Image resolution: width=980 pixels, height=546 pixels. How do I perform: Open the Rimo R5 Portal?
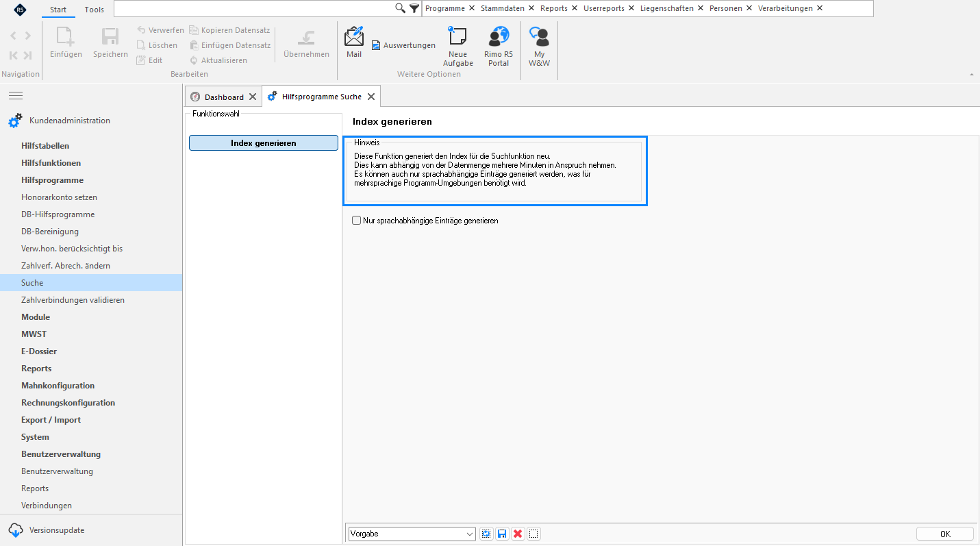[x=499, y=46]
